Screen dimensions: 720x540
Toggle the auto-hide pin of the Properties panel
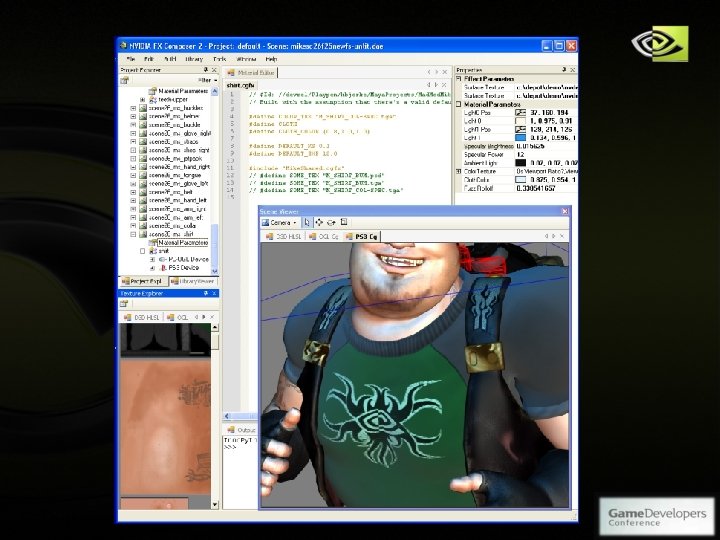coord(564,70)
